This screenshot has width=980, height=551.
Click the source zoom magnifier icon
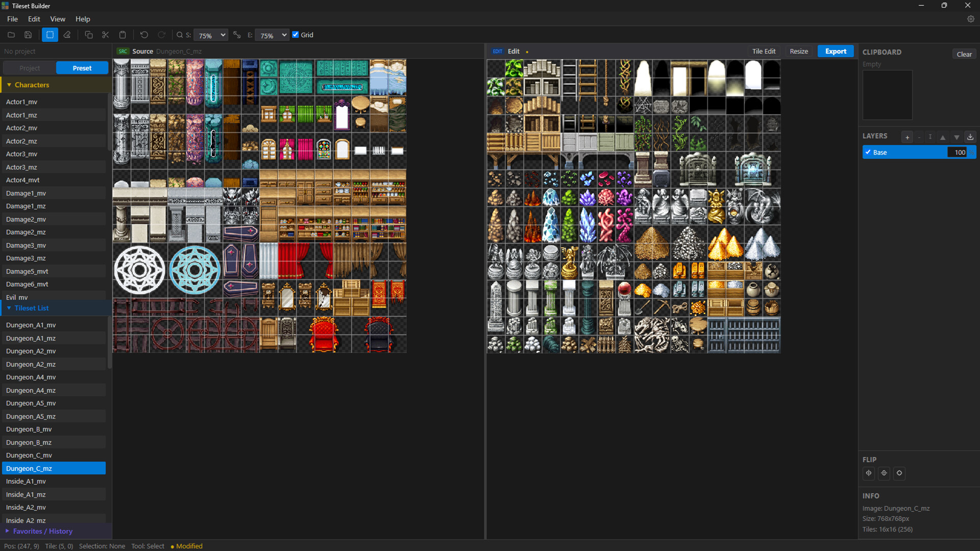click(x=180, y=35)
